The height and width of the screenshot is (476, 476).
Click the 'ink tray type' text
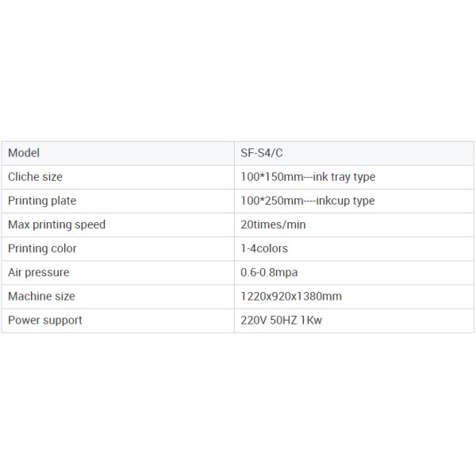(x=344, y=177)
